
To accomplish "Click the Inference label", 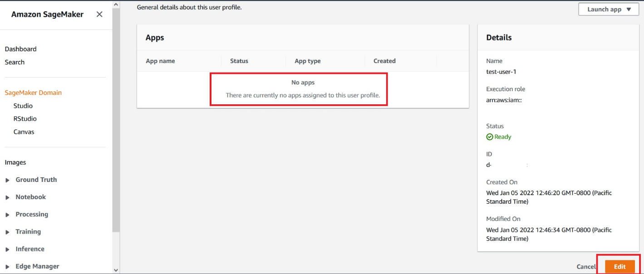I will (30, 249).
